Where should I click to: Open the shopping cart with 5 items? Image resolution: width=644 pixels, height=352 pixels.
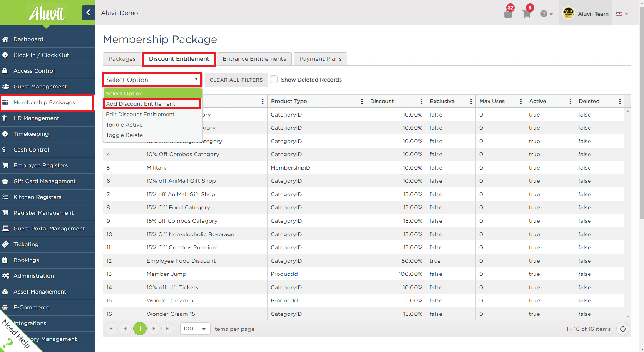point(527,13)
